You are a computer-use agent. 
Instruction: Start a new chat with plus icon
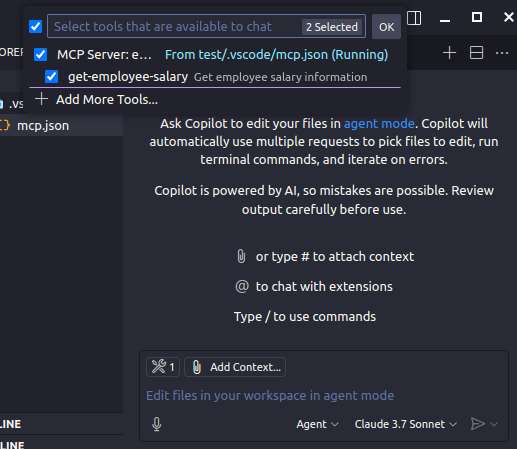[449, 53]
